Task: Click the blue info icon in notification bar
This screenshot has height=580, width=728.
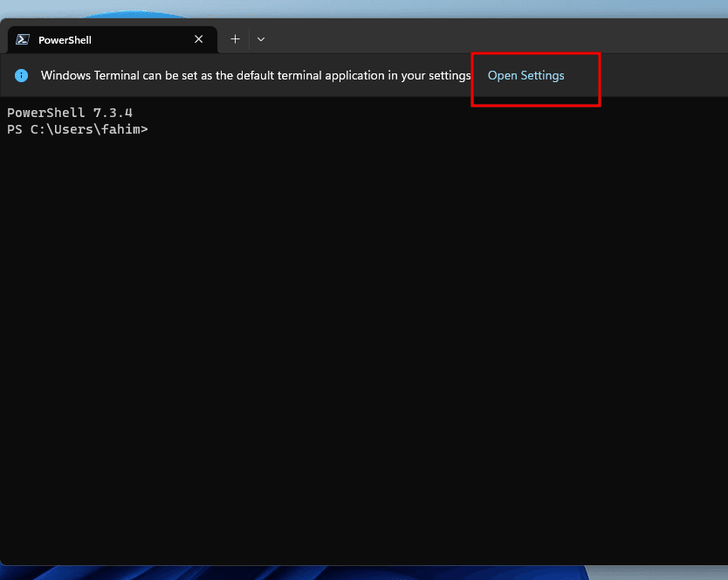Action: [x=21, y=75]
